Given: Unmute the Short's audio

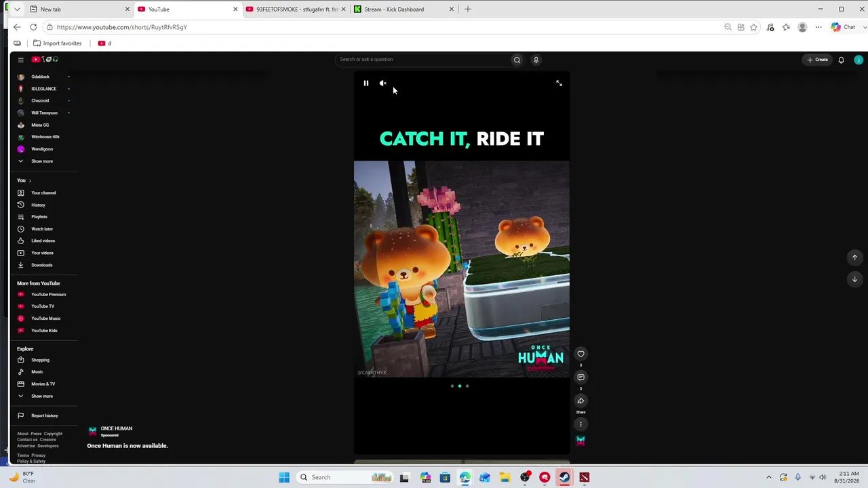Looking at the screenshot, I should (x=382, y=83).
